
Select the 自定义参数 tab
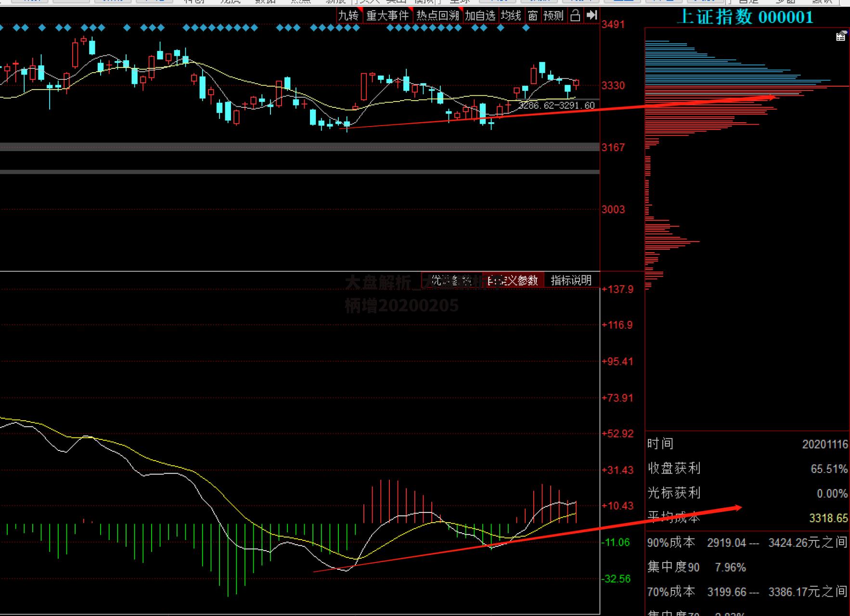click(x=513, y=280)
